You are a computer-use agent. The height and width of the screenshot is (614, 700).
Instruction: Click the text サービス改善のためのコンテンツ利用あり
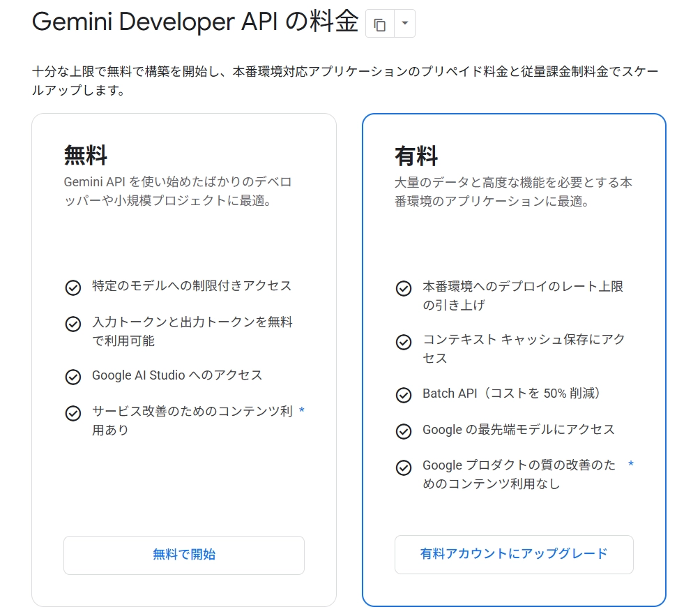pyautogui.click(x=192, y=421)
